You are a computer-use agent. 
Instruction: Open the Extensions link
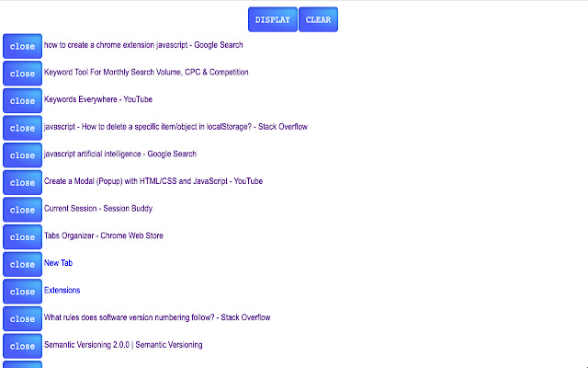tap(62, 291)
